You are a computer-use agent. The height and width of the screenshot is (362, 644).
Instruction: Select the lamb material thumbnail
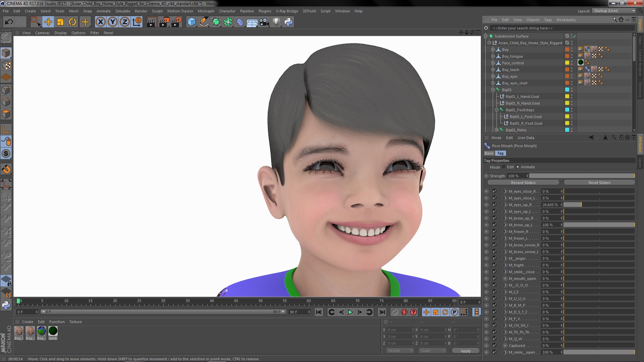(x=53, y=331)
